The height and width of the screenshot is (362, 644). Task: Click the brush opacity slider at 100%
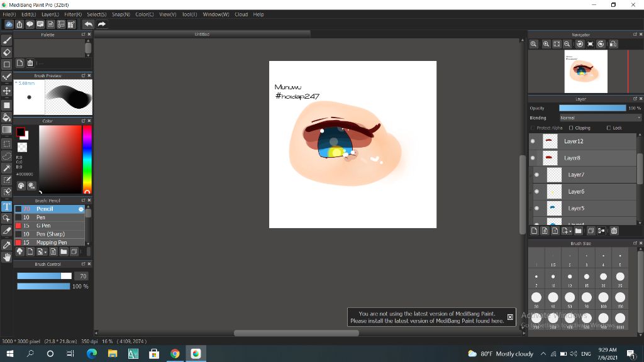(x=43, y=287)
